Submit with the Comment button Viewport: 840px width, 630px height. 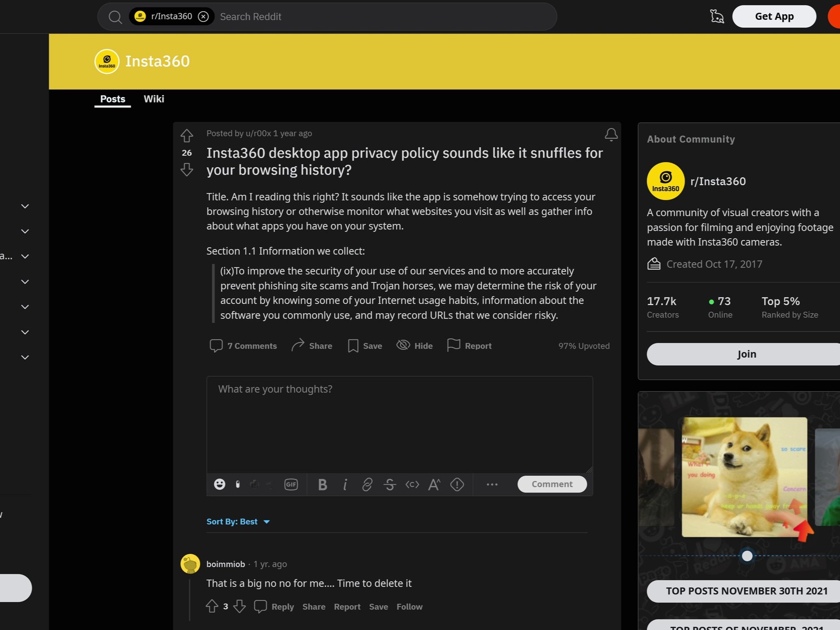tap(552, 484)
